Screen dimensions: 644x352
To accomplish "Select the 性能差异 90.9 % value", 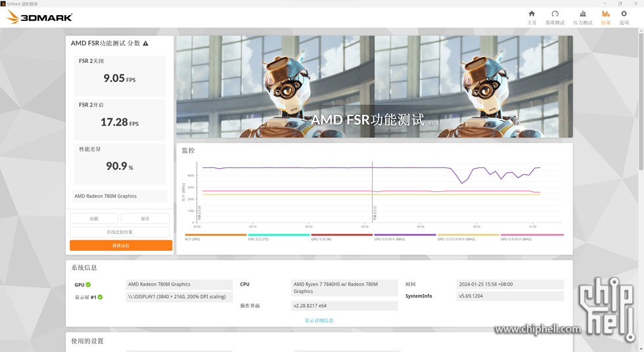I will tap(120, 165).
